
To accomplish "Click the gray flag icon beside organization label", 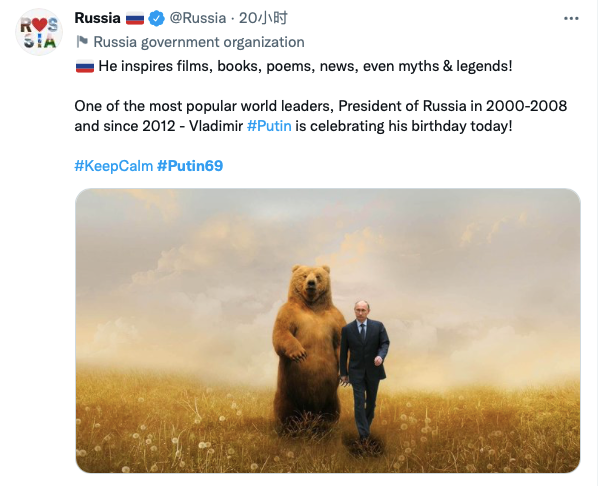I will coord(82,42).
